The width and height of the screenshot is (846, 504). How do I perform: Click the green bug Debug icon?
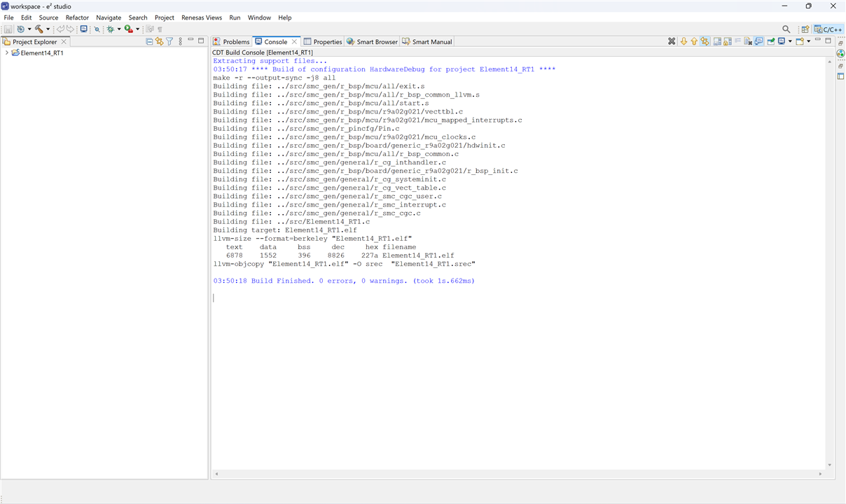[110, 29]
